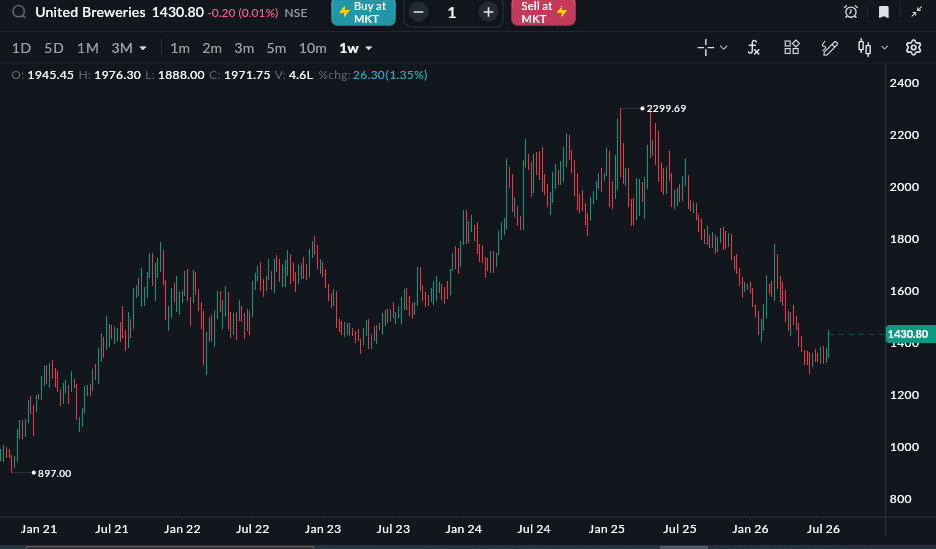Bookmark this stock to watchlist

coord(884,12)
